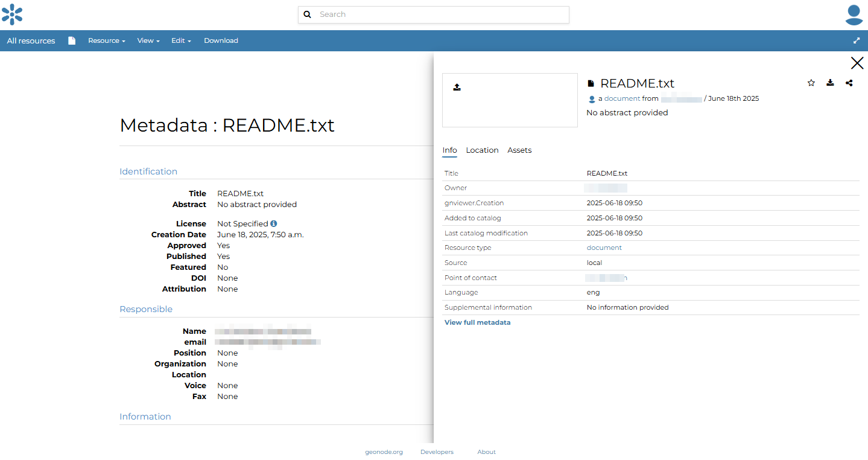868x460 pixels.
Task: Click View full metadata link
Action: click(x=477, y=323)
